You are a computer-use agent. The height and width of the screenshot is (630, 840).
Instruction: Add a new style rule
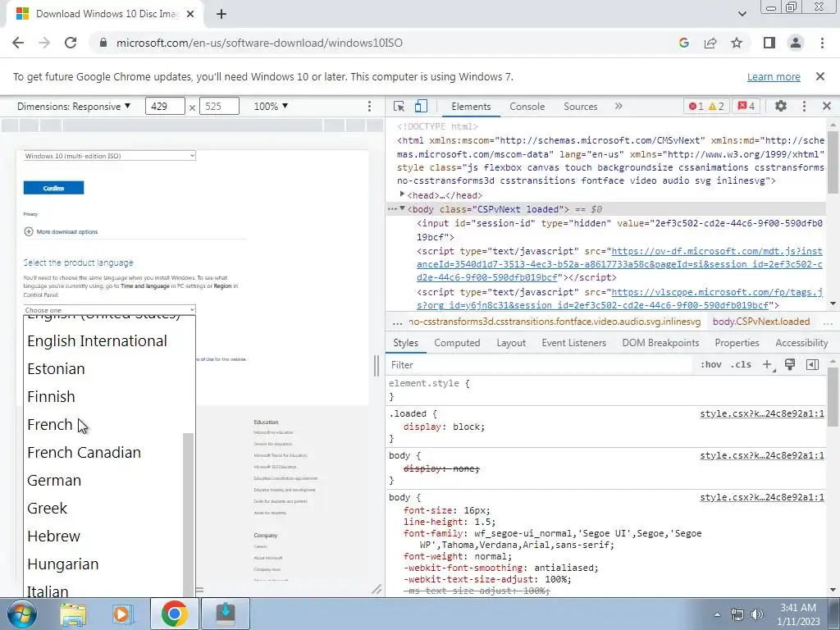pos(767,365)
